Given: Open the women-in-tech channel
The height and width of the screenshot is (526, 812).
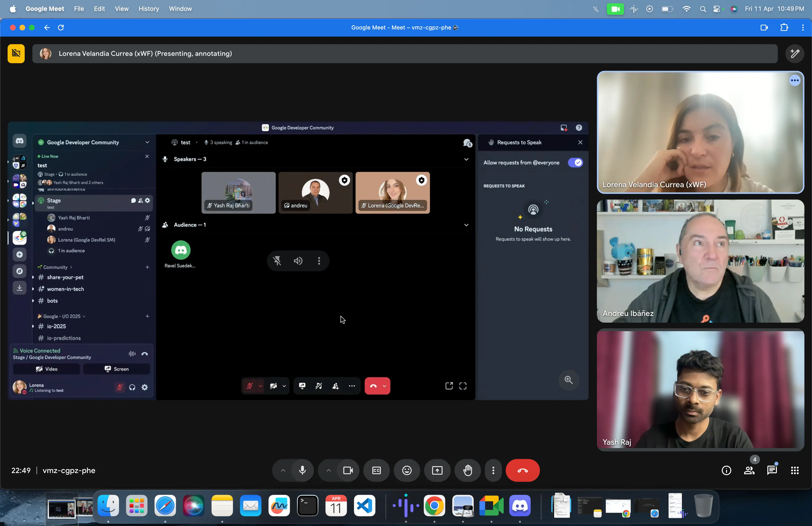Looking at the screenshot, I should [x=65, y=289].
